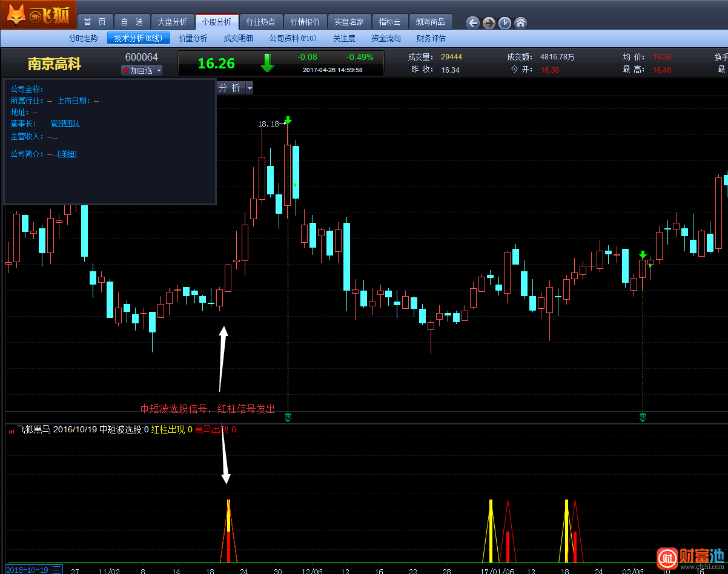This screenshot has height=574, width=728.
Task: Click the red 黑马出现:0 indicator value
Action: tap(216, 430)
